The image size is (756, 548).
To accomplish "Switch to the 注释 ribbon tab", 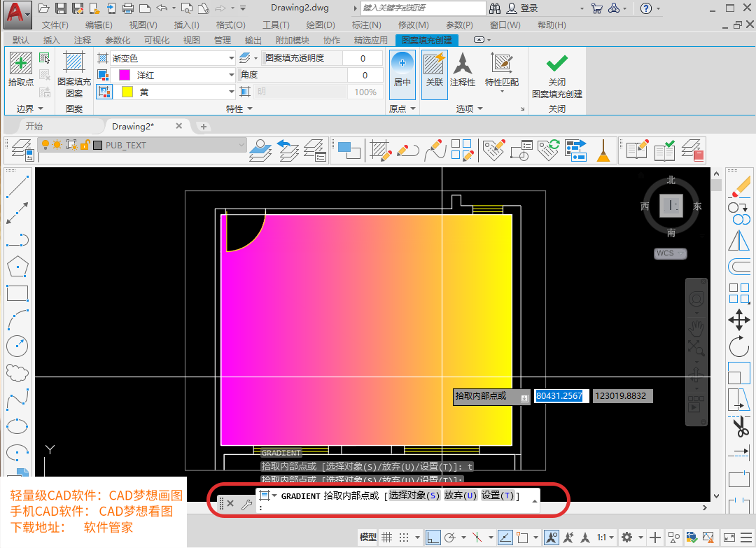I will click(x=83, y=41).
